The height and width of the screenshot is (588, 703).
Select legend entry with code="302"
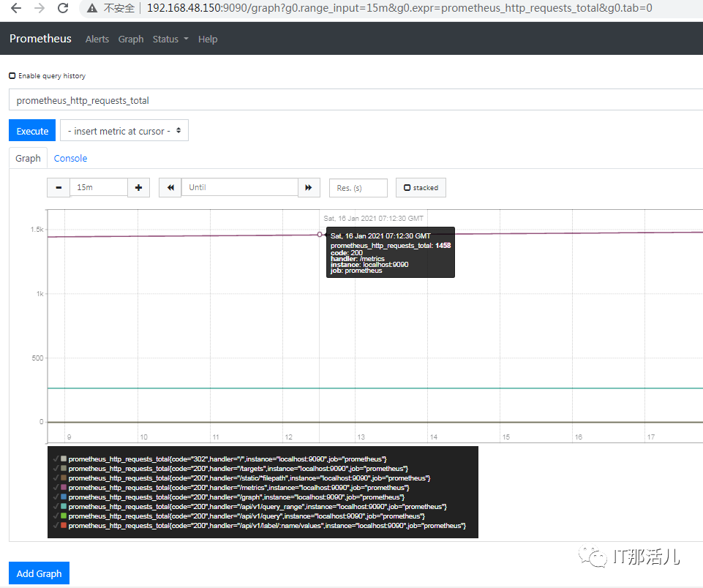pyautogui.click(x=228, y=459)
